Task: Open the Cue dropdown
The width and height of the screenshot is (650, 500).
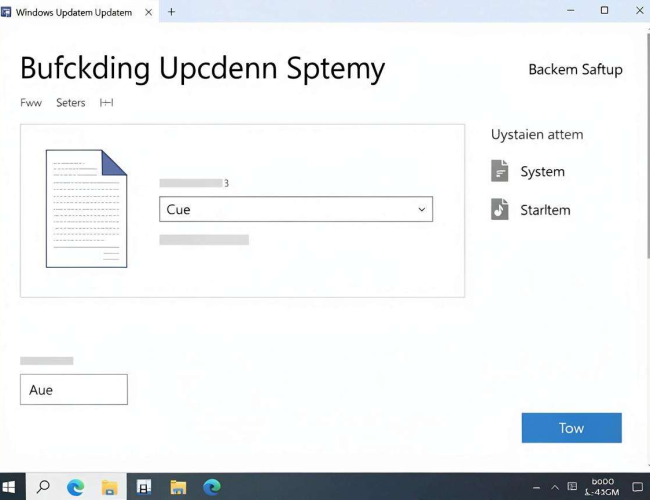Action: [296, 209]
